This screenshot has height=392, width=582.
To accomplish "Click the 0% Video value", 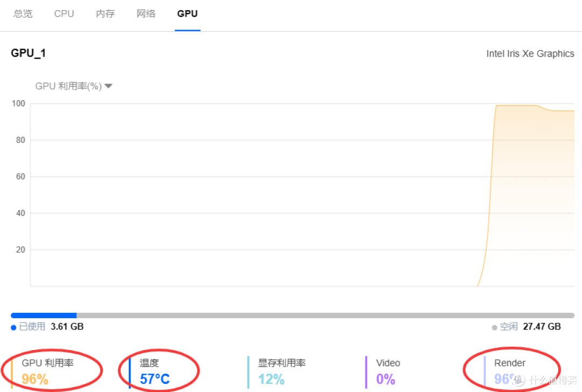I will coord(386,379).
